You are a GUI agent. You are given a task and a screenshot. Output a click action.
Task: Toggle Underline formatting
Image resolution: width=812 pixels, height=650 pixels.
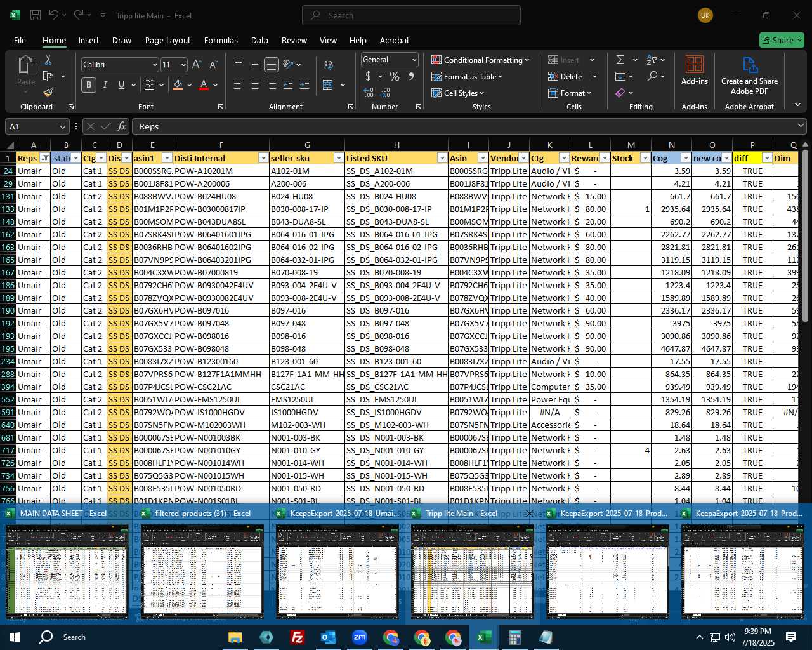[x=120, y=84]
